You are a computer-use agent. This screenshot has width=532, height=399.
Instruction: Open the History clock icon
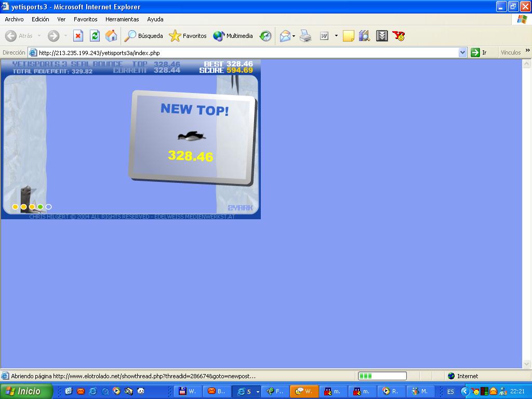click(x=265, y=36)
